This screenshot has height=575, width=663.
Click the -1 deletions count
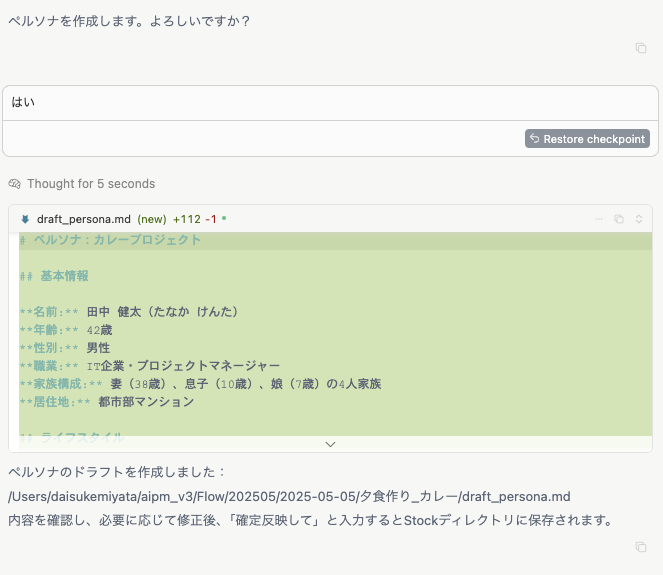point(211,219)
